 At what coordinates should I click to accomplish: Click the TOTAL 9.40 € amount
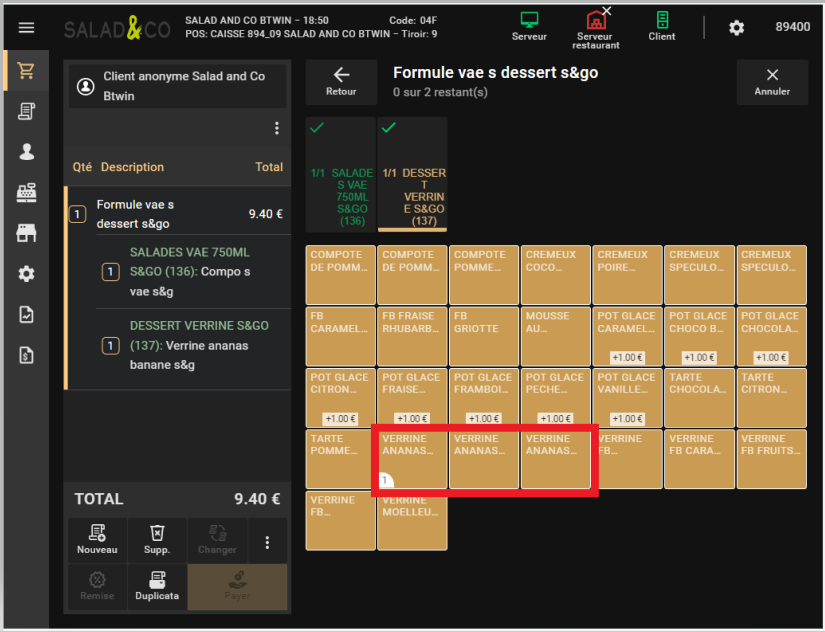point(257,498)
